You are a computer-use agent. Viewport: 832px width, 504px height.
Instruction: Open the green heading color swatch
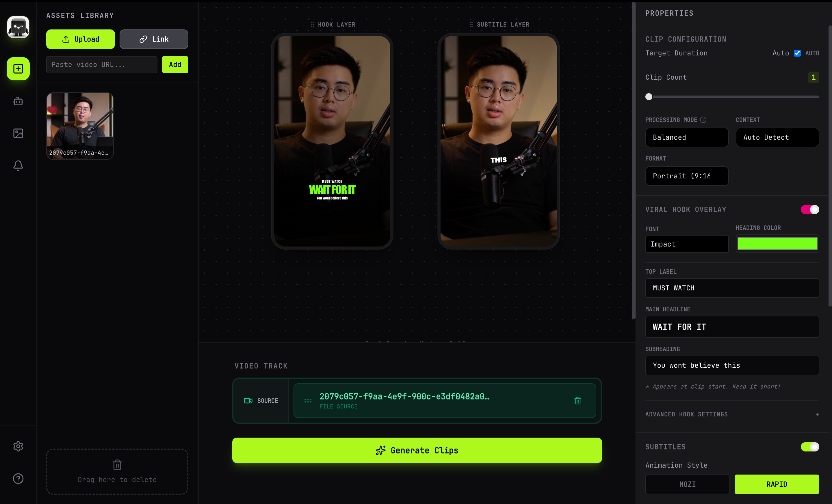(x=777, y=244)
